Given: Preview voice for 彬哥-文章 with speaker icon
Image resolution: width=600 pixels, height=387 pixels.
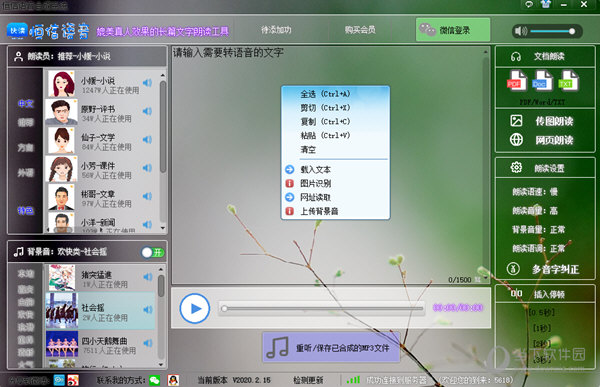Looking at the screenshot, I should [x=147, y=196].
